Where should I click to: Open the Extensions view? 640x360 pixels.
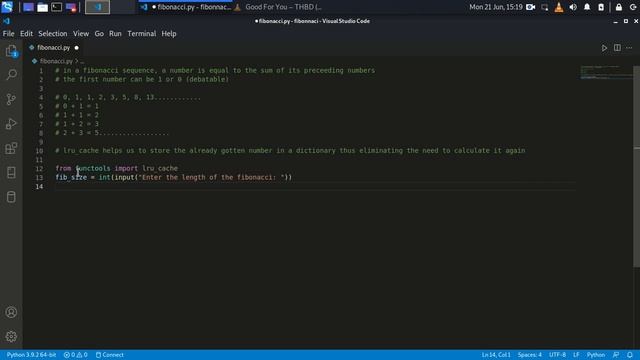(11, 148)
